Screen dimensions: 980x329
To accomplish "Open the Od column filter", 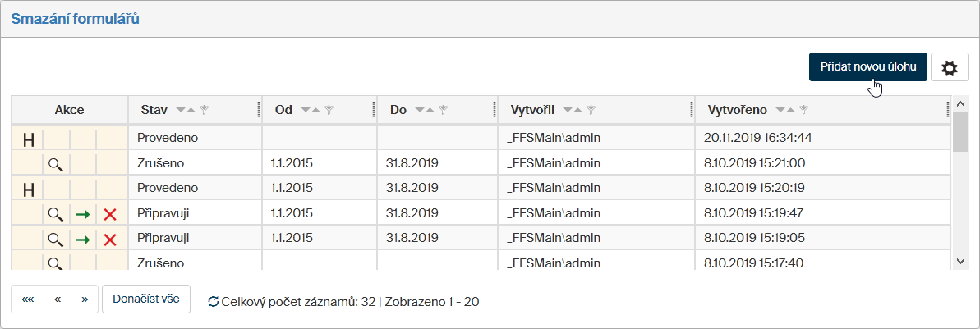I will 329,110.
